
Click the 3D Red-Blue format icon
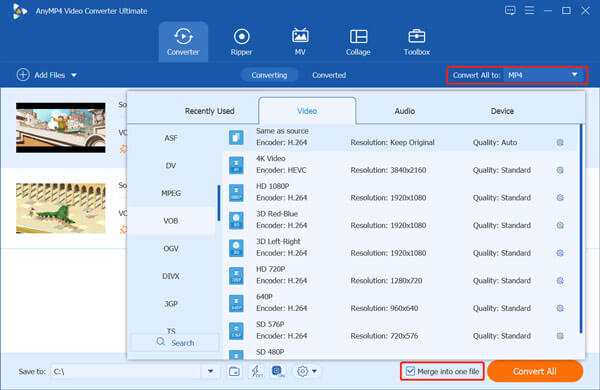pyautogui.click(x=236, y=220)
